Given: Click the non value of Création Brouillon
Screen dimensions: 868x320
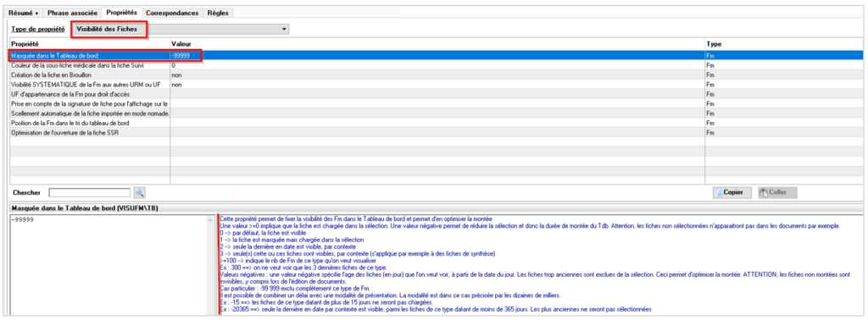Looking at the screenshot, I should (437, 74).
